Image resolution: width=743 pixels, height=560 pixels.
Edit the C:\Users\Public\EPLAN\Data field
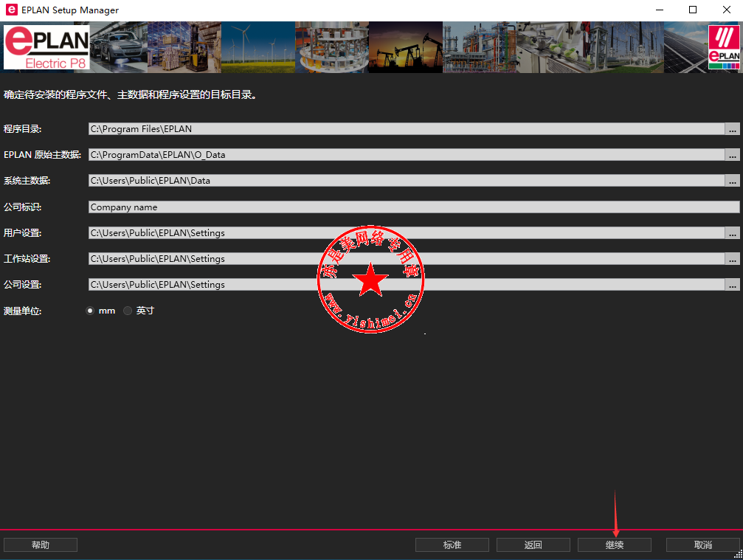(407, 181)
